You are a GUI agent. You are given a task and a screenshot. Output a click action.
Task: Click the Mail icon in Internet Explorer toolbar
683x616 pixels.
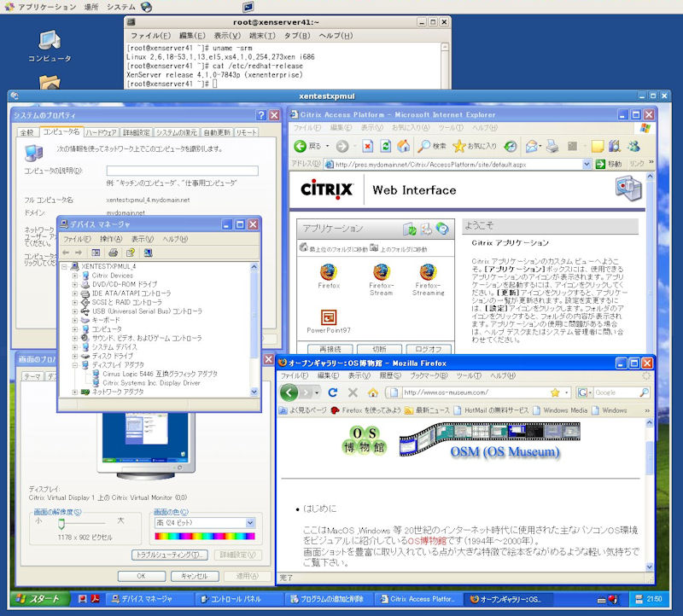[x=532, y=146]
